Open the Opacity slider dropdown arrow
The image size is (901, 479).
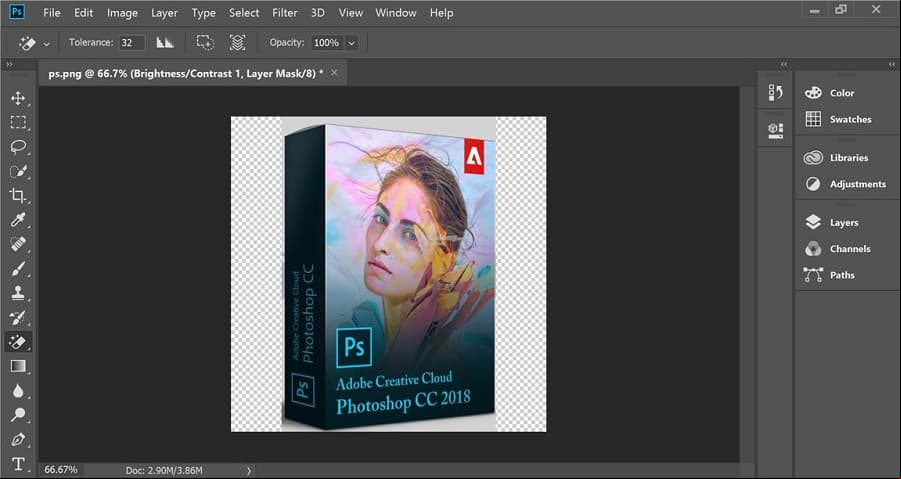(351, 43)
